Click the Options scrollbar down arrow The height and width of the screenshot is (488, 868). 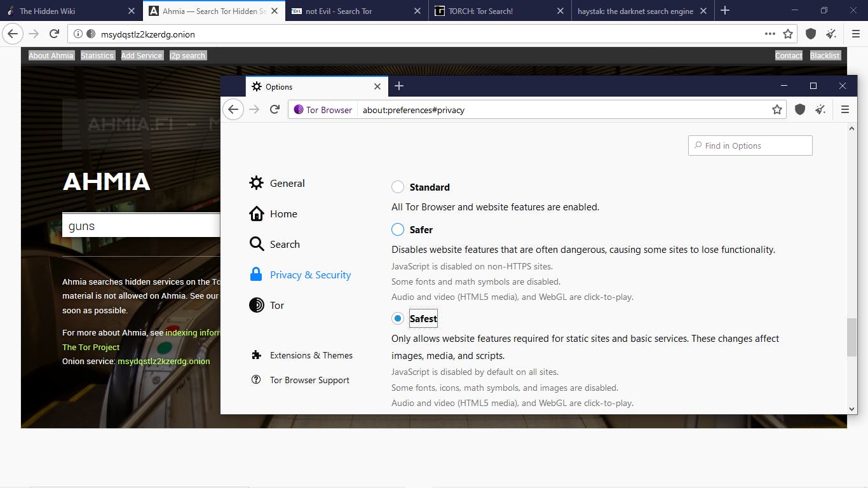click(x=852, y=409)
